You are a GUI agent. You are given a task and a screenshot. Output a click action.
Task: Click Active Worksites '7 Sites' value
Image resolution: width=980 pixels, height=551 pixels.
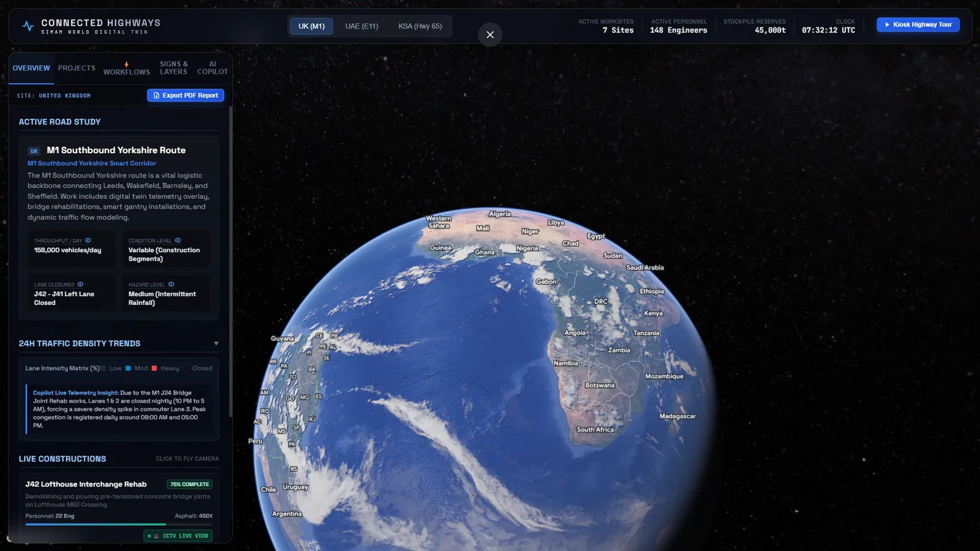click(618, 31)
